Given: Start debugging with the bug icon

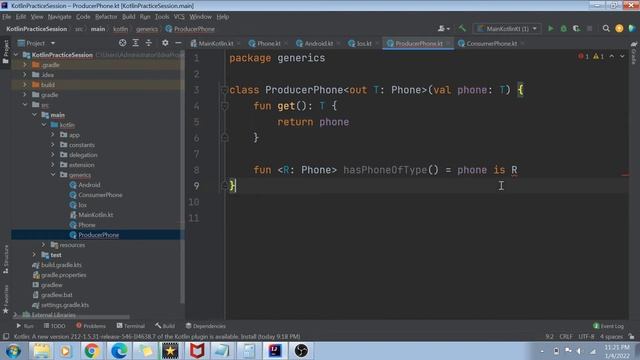Looking at the screenshot, I should pyautogui.click(x=564, y=29).
